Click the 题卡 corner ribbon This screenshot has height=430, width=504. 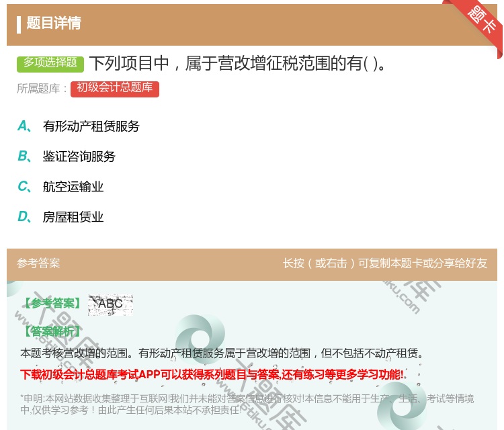tap(480, 21)
